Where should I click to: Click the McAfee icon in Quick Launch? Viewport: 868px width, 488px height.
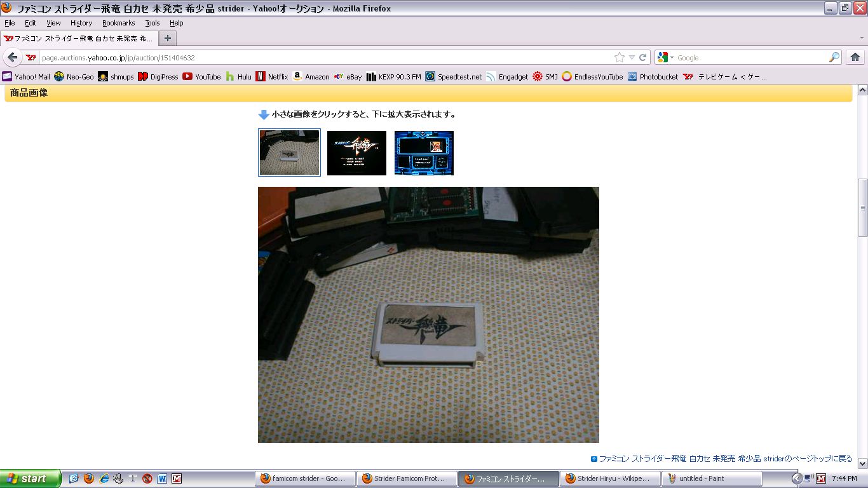[177, 478]
